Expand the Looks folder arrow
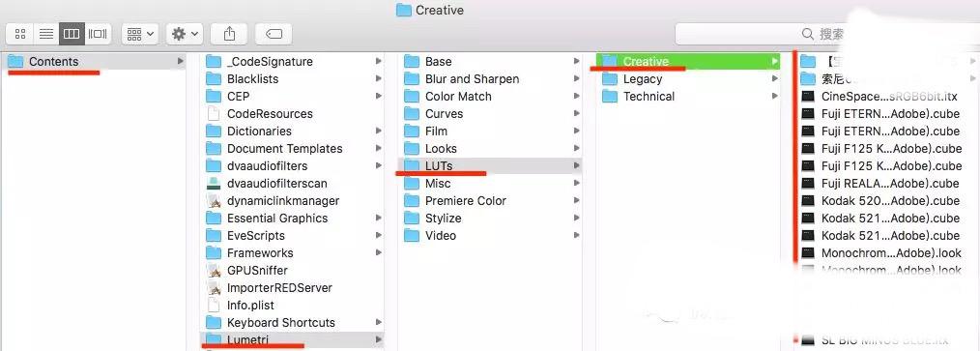 pyautogui.click(x=577, y=149)
